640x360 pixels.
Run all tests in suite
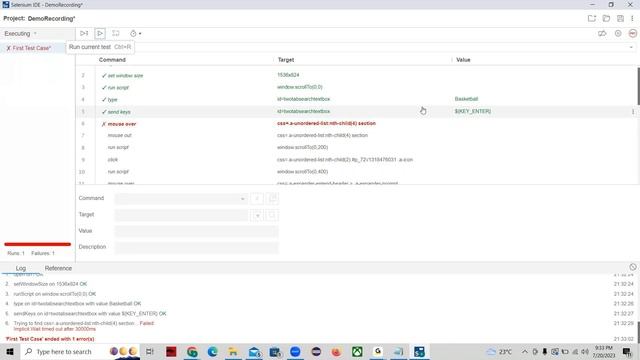click(x=84, y=33)
